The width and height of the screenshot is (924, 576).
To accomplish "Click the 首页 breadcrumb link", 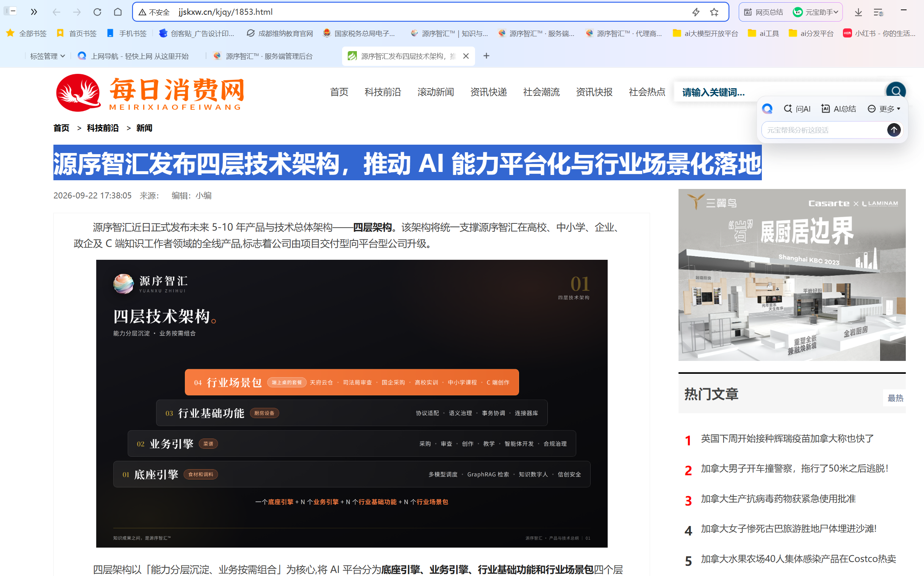I will [61, 128].
